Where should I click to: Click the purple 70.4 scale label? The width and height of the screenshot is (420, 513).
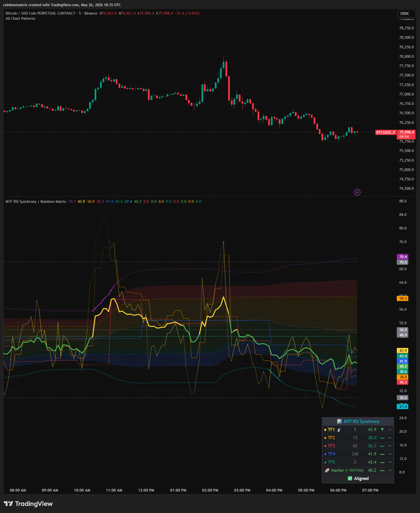click(x=402, y=257)
